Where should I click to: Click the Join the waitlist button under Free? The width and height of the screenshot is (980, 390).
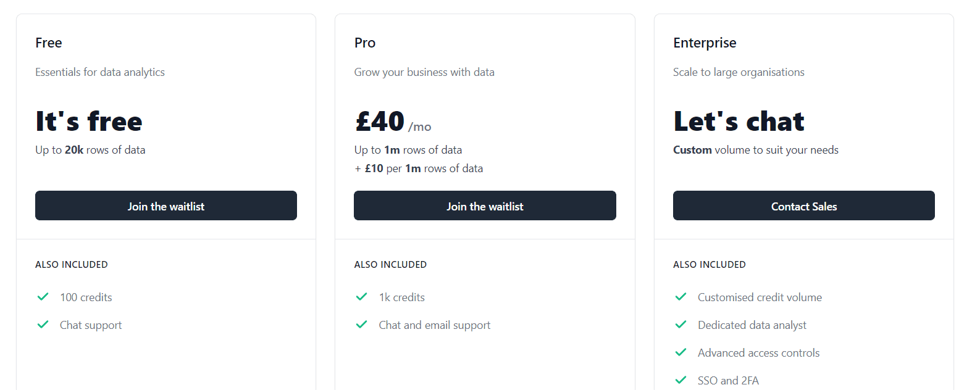click(x=165, y=205)
